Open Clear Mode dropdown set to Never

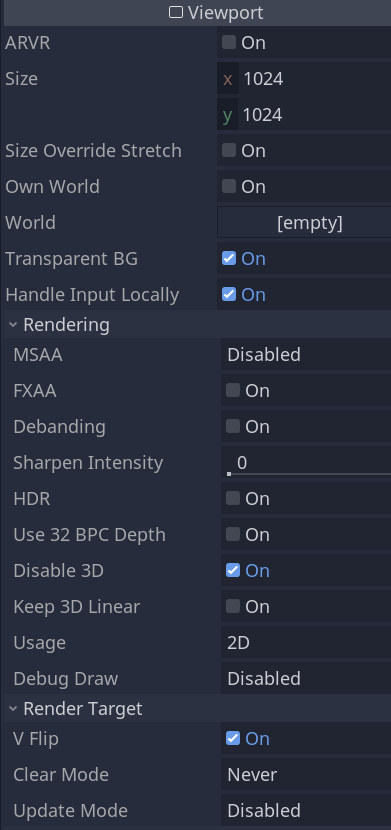click(306, 774)
